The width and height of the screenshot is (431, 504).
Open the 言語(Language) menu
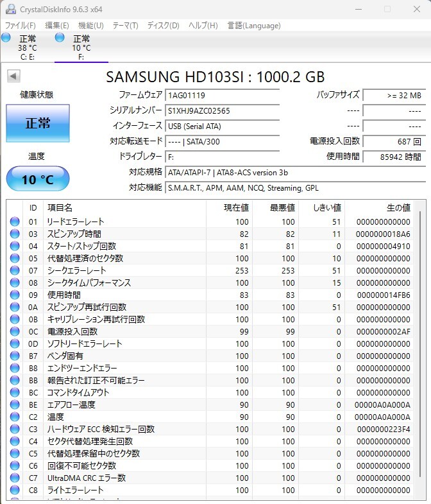tap(254, 26)
